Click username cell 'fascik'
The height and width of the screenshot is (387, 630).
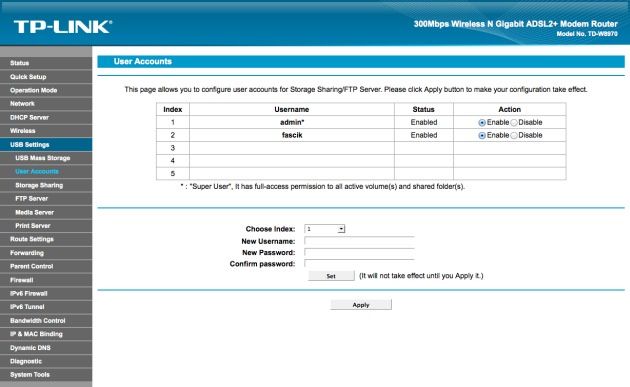292,135
